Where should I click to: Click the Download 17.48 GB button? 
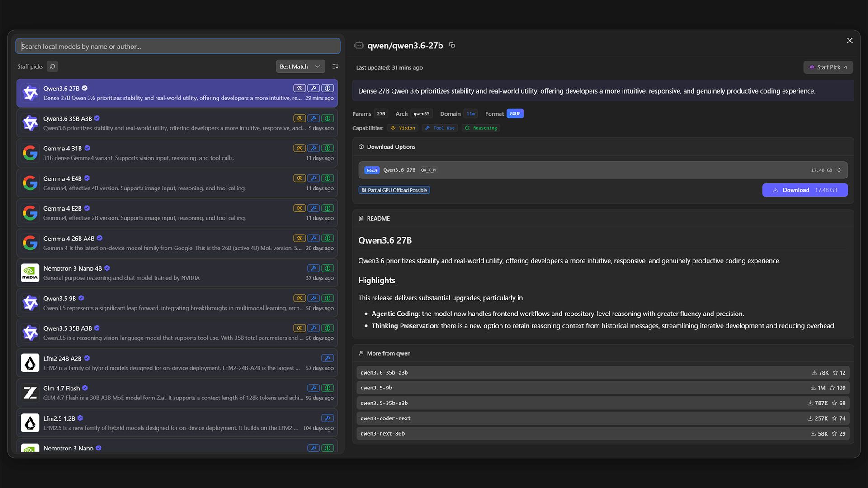tap(805, 190)
